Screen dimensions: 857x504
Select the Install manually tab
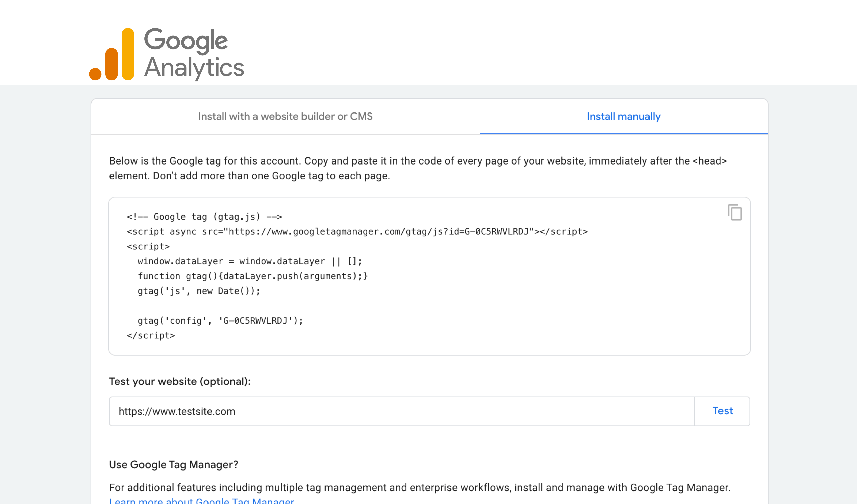click(624, 117)
